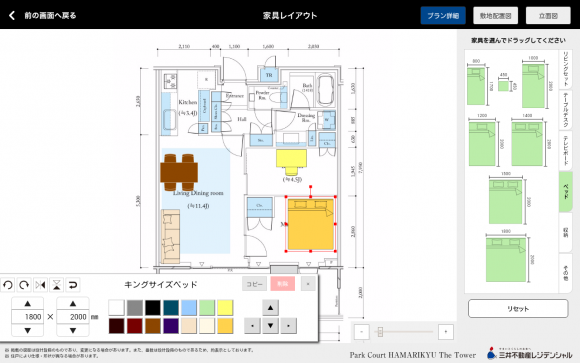
Task: Go back using the arrow beside 前の画面へ戻る
Action: pos(12,16)
